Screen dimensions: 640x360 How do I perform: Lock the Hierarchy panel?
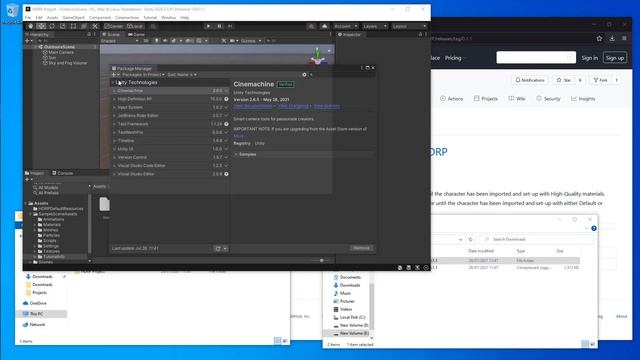click(x=89, y=35)
